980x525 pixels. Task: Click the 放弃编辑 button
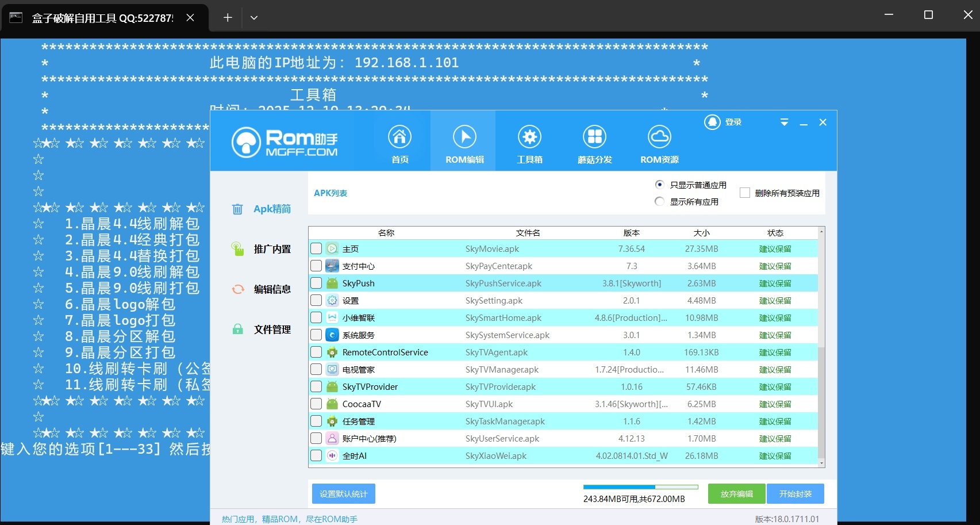pyautogui.click(x=736, y=494)
